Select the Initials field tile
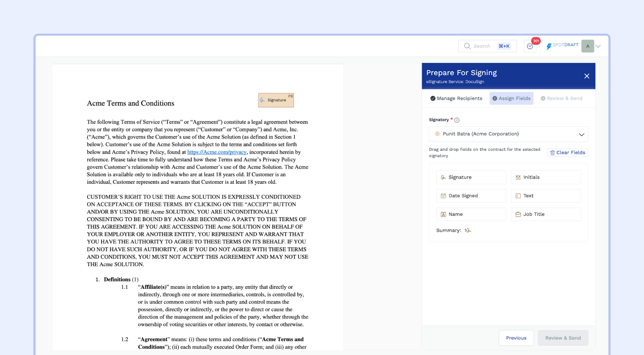Viewport: 644px width, 355px height. click(546, 177)
